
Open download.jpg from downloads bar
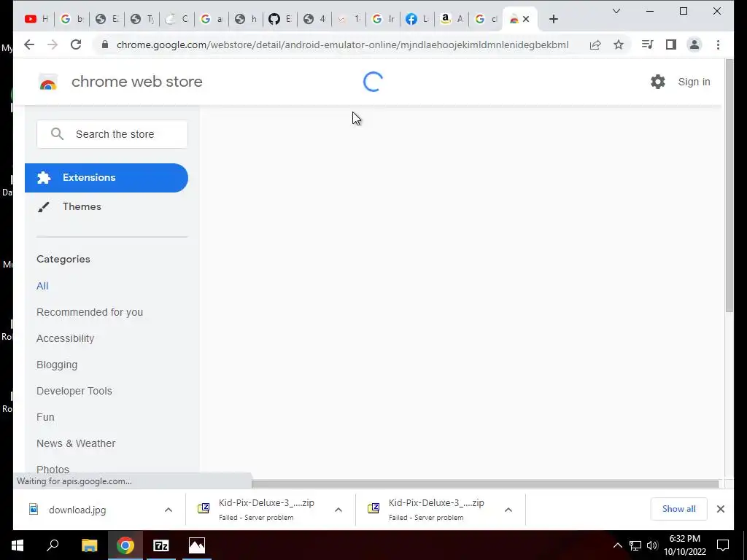click(x=77, y=510)
